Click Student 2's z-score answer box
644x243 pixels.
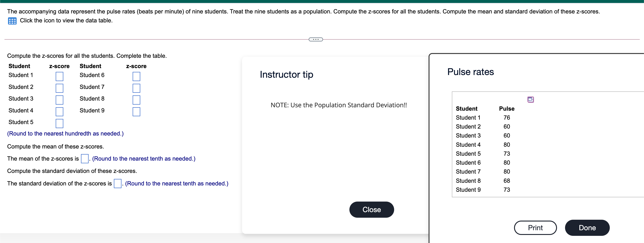59,88
